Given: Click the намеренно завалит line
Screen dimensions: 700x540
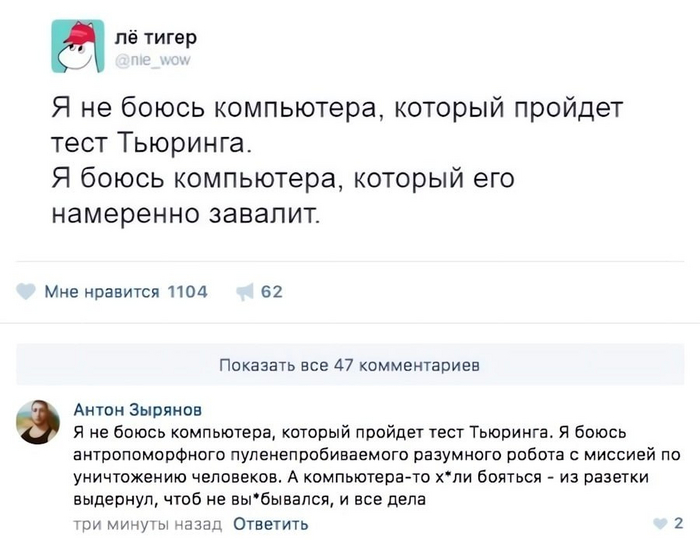Looking at the screenshot, I should [x=185, y=214].
